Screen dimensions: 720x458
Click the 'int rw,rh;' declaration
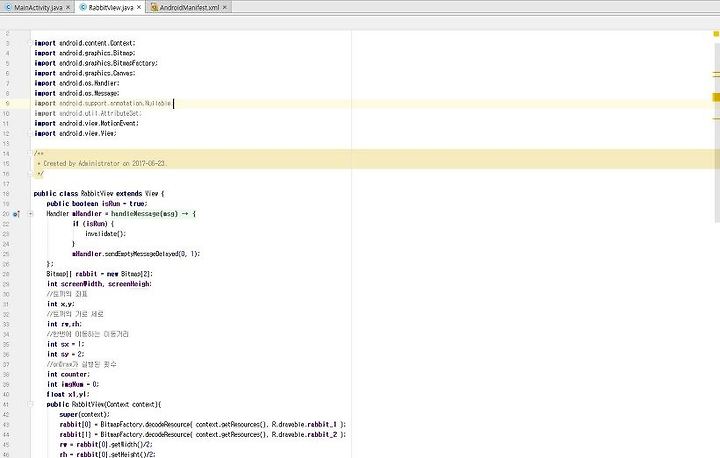[x=64, y=324]
